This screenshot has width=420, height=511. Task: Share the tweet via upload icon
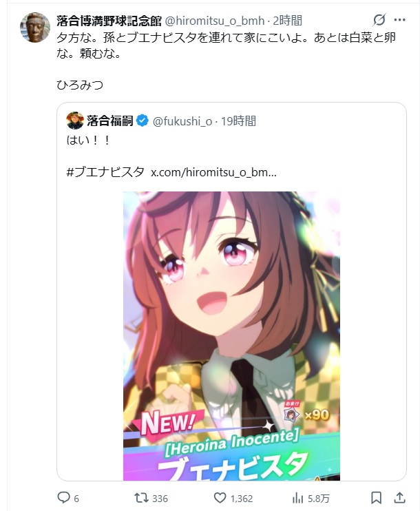click(x=399, y=498)
